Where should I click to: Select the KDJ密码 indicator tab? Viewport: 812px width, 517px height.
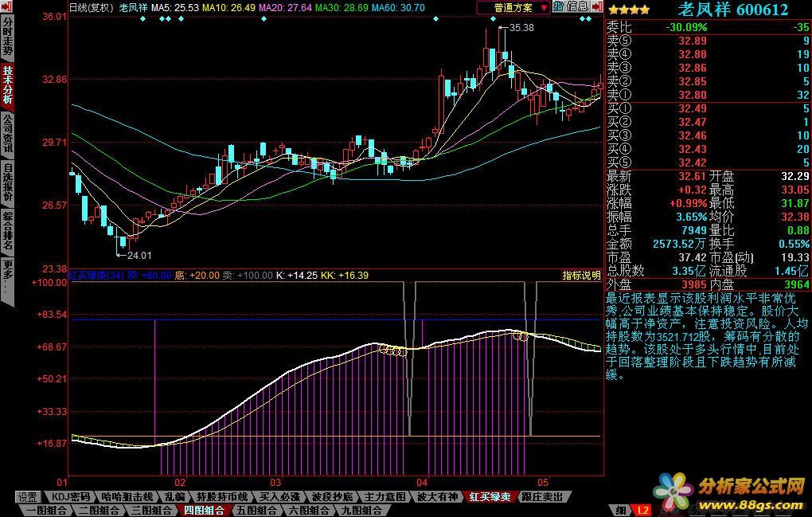click(x=70, y=497)
